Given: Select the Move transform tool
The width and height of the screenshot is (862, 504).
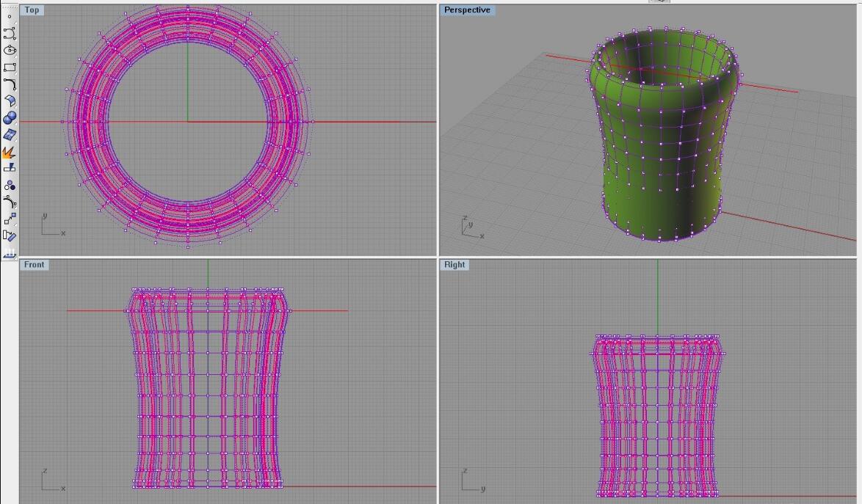Looking at the screenshot, I should [x=10, y=219].
